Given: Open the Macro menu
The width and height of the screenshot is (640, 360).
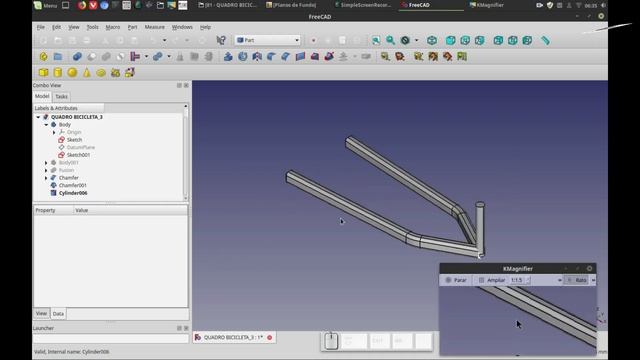Looking at the screenshot, I should [113, 27].
